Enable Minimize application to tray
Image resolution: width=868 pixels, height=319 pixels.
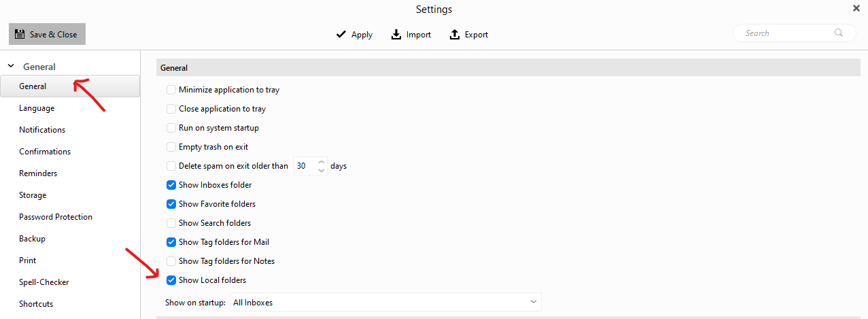tap(171, 90)
